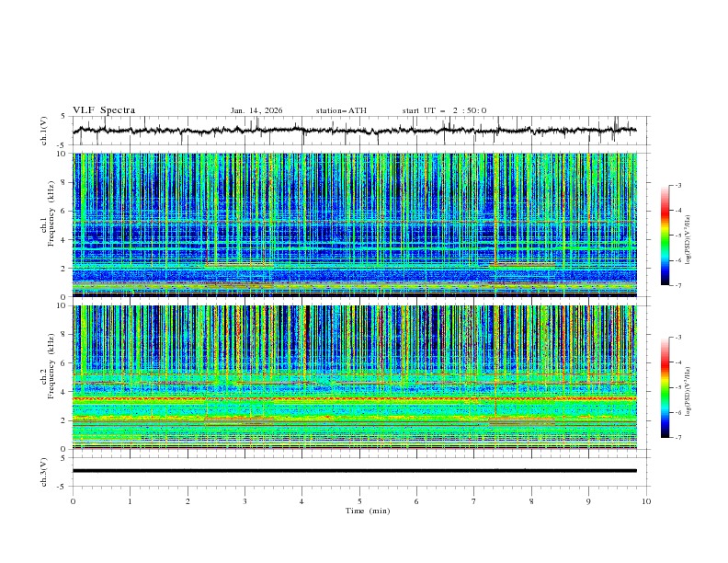Click inside the ch.1 spectrogram panel
The width and height of the screenshot is (728, 563).
pos(358,224)
